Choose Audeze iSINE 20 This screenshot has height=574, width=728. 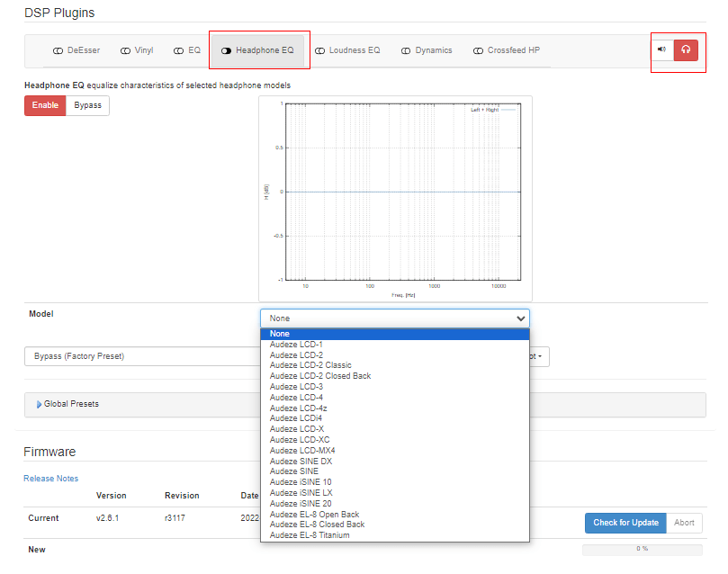click(395, 504)
